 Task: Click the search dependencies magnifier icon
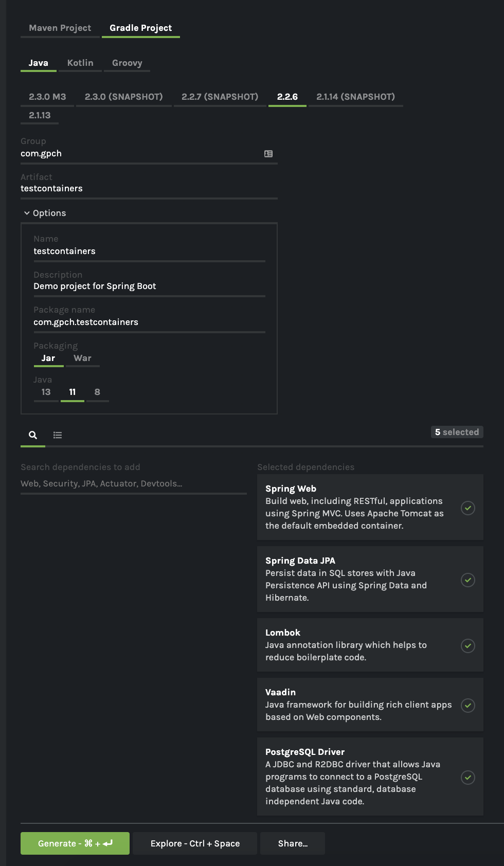pos(33,435)
